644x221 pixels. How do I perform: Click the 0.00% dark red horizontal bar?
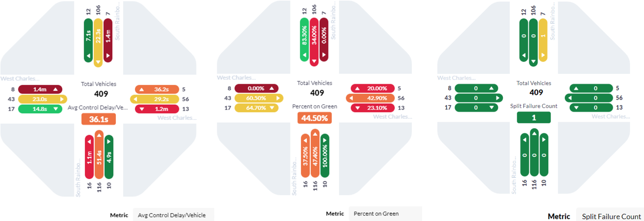point(256,88)
